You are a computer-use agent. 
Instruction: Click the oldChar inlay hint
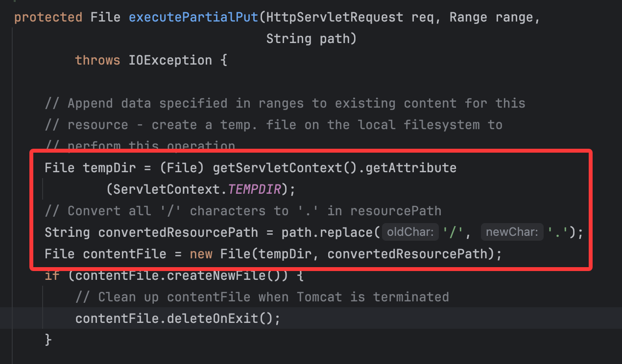[410, 232]
